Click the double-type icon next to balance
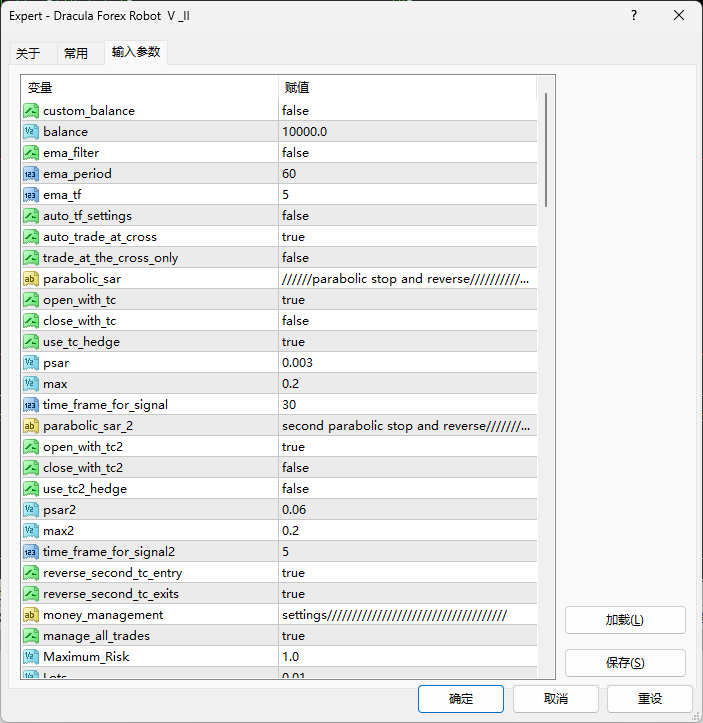The image size is (703, 723). click(x=31, y=132)
